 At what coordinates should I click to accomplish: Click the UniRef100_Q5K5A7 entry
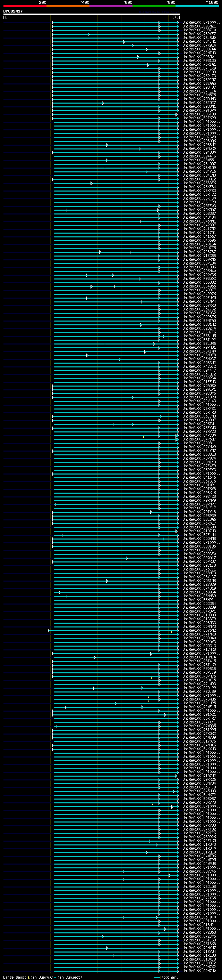tap(199, 210)
